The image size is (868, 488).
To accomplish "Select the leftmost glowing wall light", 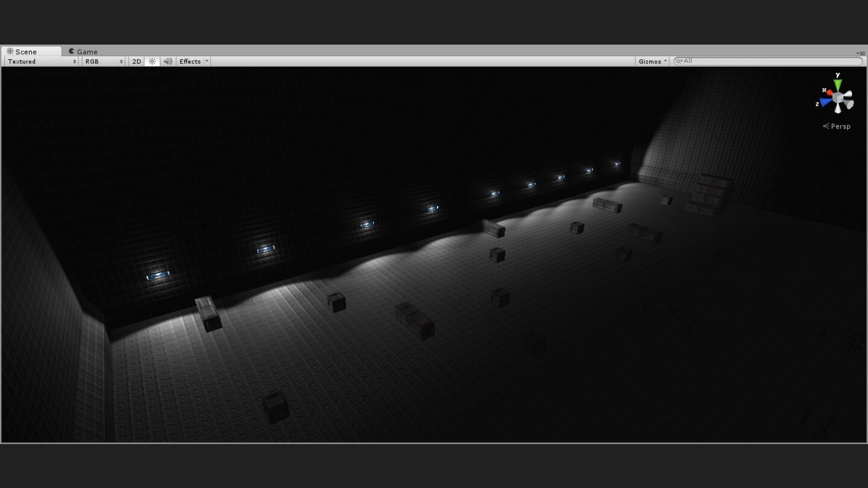I will (x=157, y=275).
